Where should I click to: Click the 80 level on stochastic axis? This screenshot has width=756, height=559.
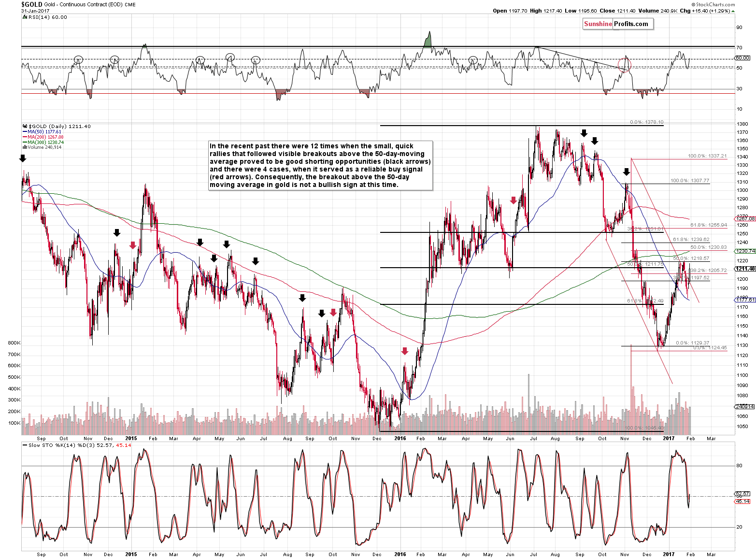[x=739, y=466]
